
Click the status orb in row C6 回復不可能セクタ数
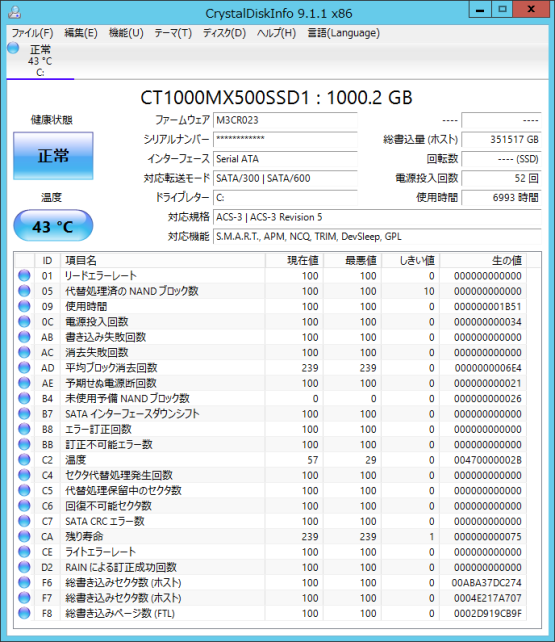pos(24,506)
